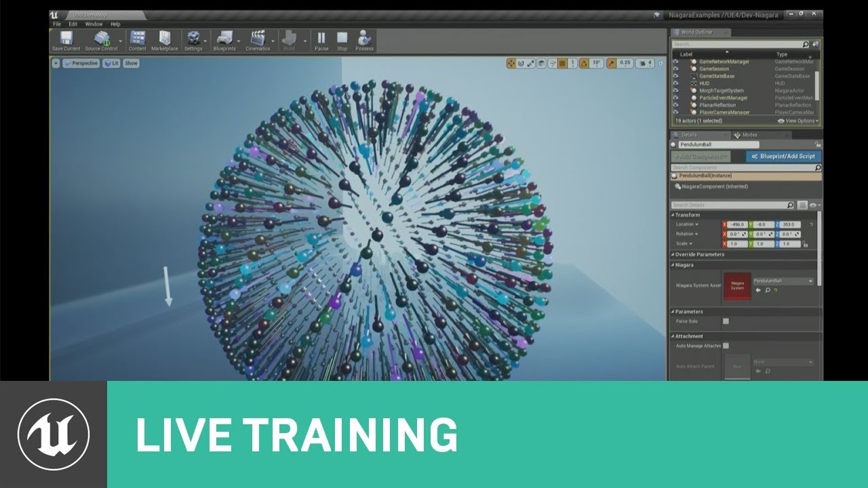
Task: Open the Edit menu
Action: [73, 24]
